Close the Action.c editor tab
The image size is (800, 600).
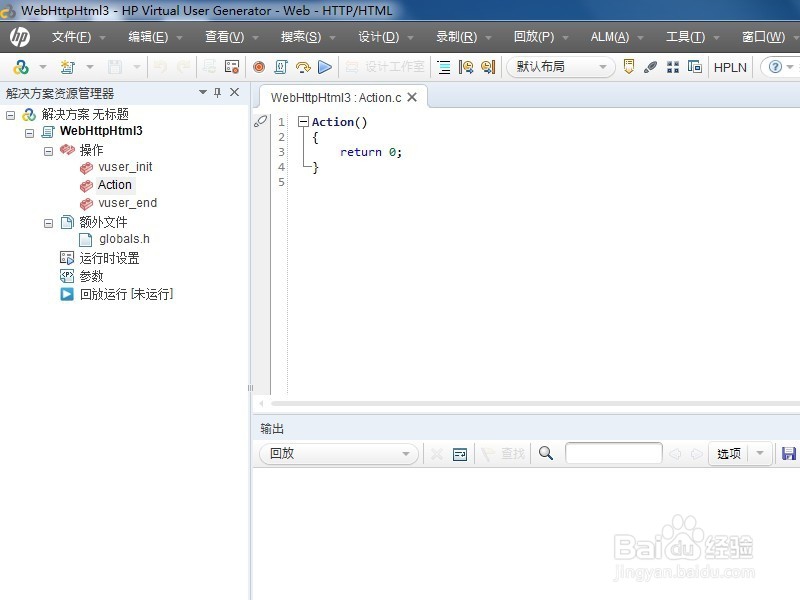click(x=412, y=97)
